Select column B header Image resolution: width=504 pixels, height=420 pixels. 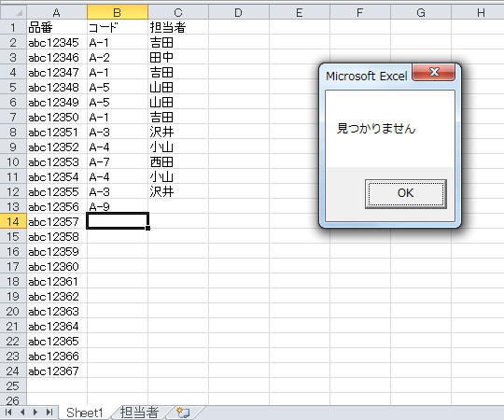118,12
